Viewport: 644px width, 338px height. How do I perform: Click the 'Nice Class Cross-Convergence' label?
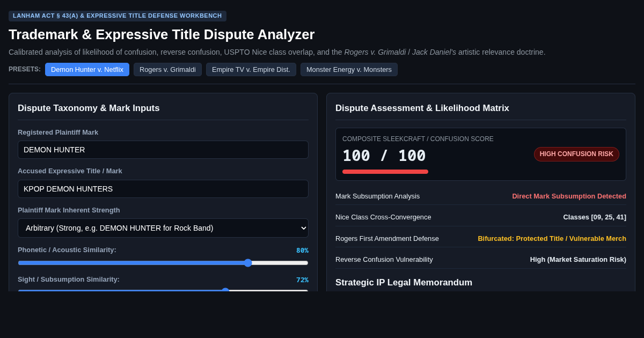tap(383, 217)
